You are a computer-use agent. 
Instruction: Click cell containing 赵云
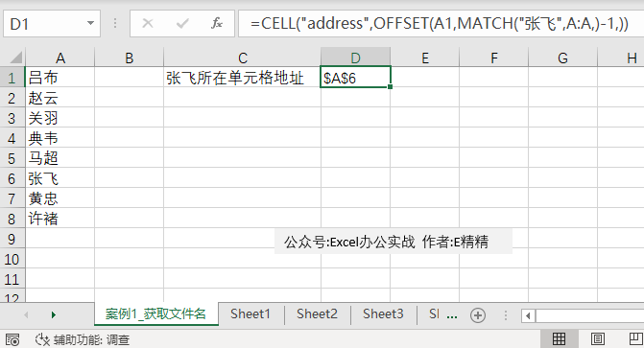(60, 98)
